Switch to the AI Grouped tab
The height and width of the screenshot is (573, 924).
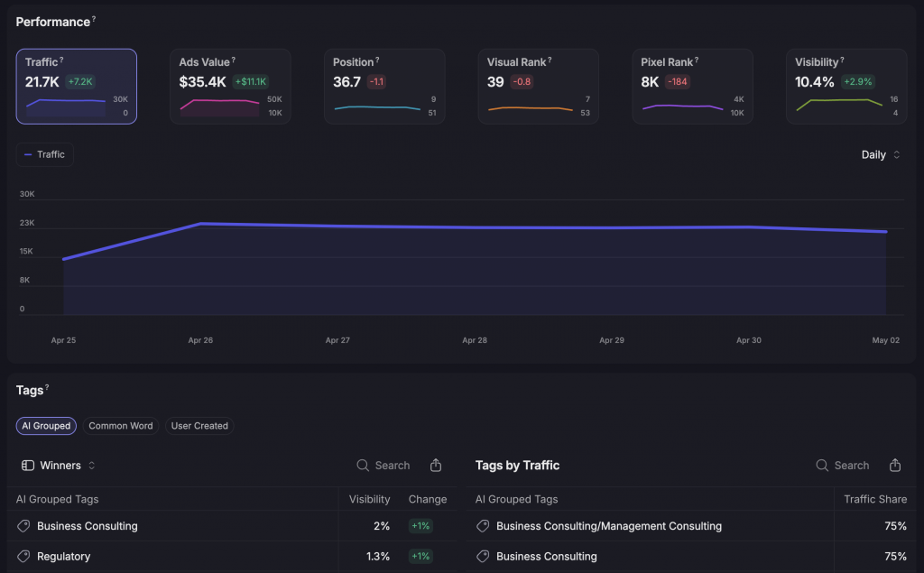46,426
